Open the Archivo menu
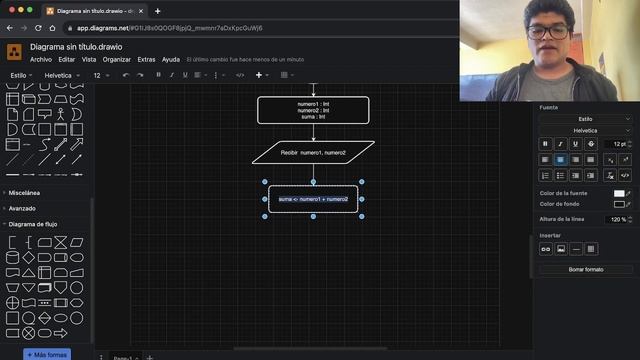Viewport: 640px width, 360px height. pos(41,60)
